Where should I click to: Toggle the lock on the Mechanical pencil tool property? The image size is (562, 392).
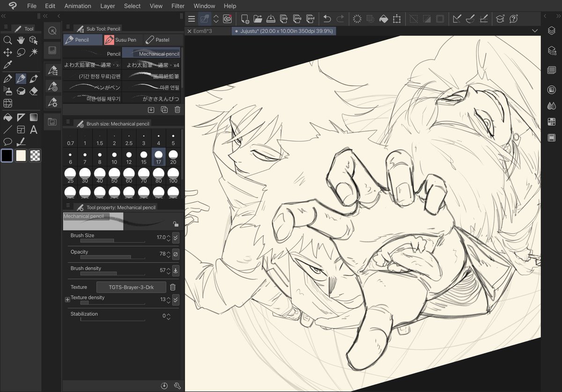click(x=176, y=224)
